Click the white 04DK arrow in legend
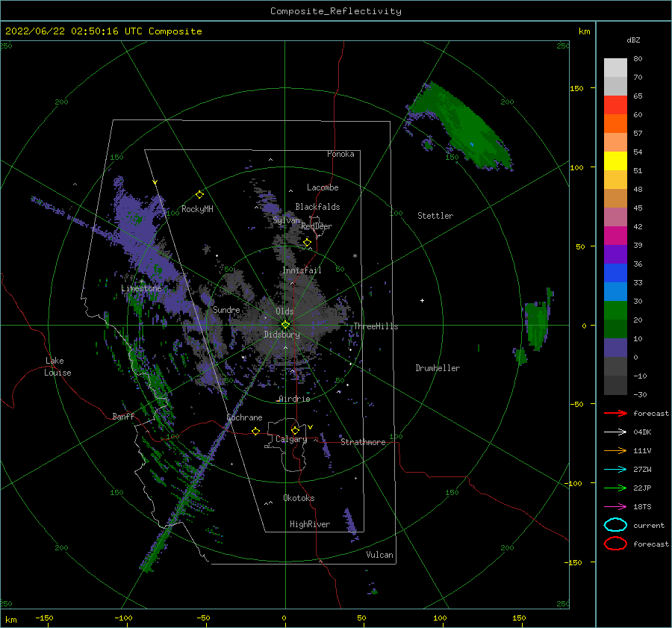The width and height of the screenshot is (672, 628). pos(615,432)
